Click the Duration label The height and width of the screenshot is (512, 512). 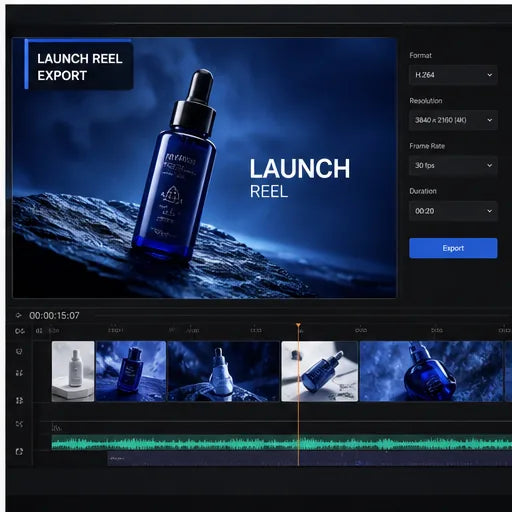(423, 191)
